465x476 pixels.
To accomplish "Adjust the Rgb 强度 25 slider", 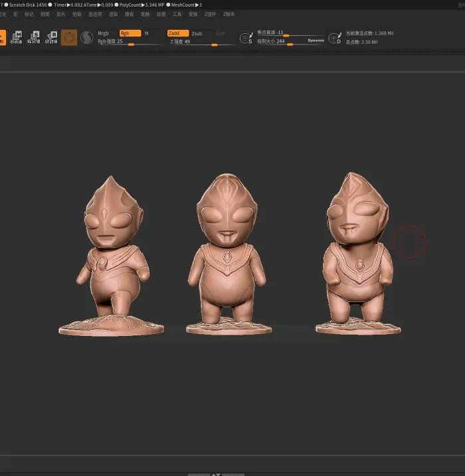I will (x=130, y=42).
